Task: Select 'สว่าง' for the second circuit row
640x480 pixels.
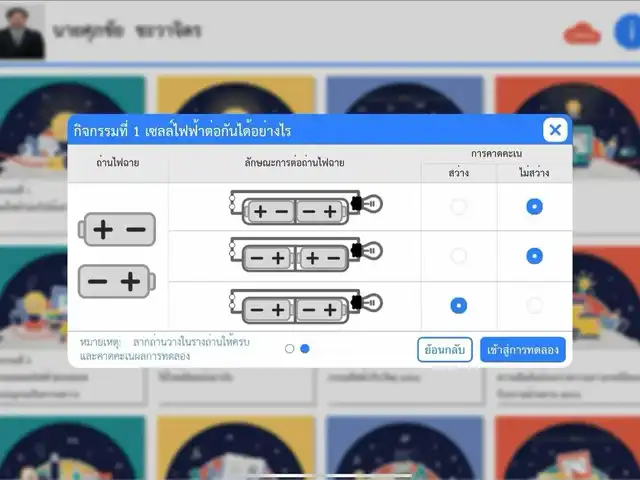Action: (x=458, y=256)
